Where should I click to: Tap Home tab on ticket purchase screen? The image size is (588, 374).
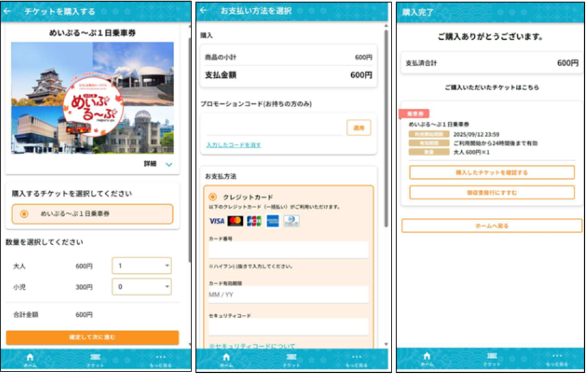coord(30,359)
